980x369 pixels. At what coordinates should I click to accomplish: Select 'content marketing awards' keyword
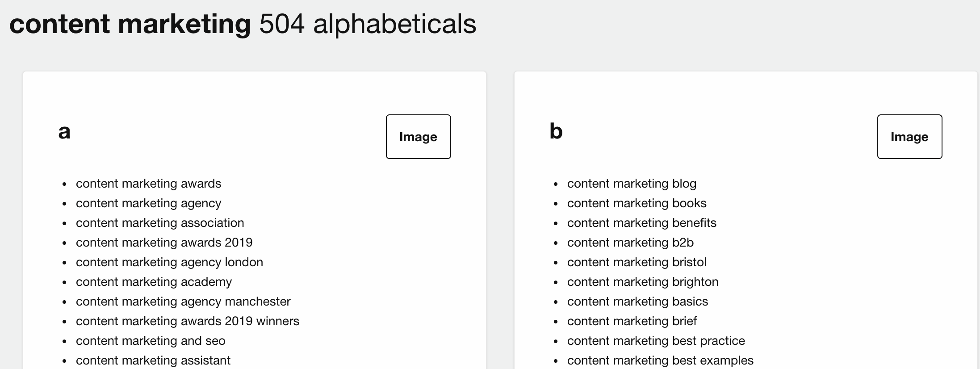pyautogui.click(x=148, y=184)
